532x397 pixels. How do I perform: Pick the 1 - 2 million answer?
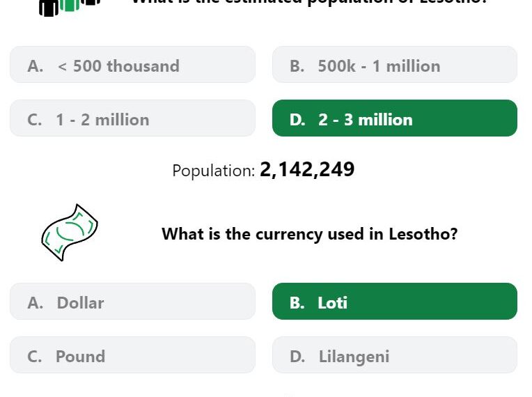132,118
